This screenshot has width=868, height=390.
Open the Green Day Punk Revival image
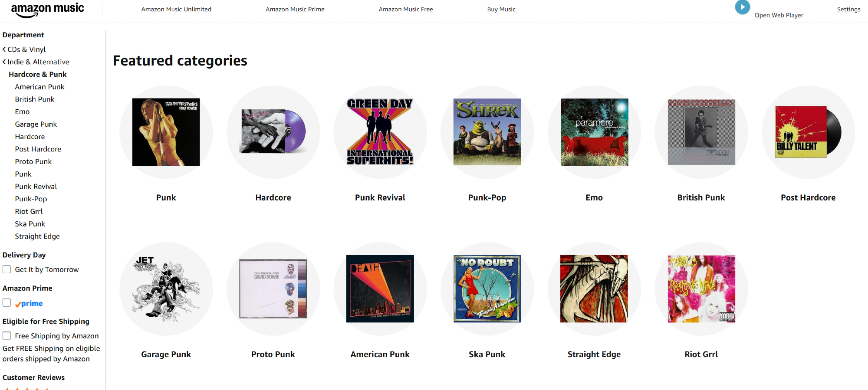380,132
